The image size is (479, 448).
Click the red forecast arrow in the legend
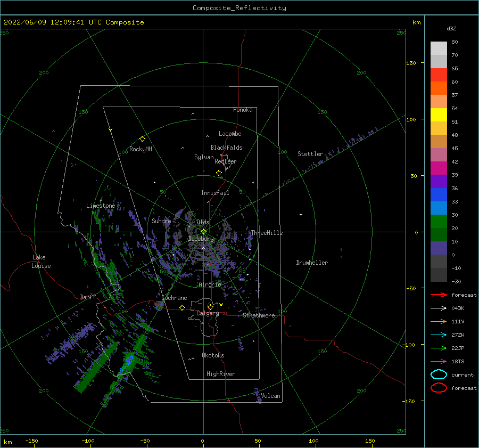point(439,295)
